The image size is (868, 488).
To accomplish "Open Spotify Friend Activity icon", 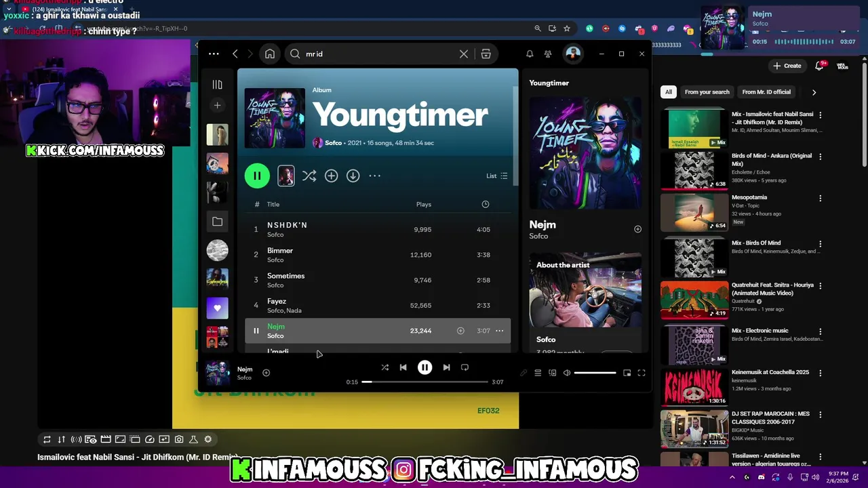I will (x=548, y=54).
